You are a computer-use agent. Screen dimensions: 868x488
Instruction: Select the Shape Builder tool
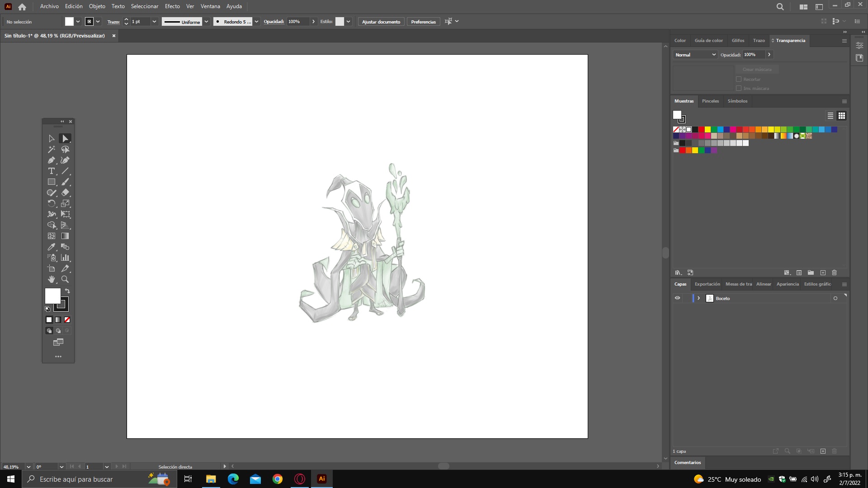52,225
